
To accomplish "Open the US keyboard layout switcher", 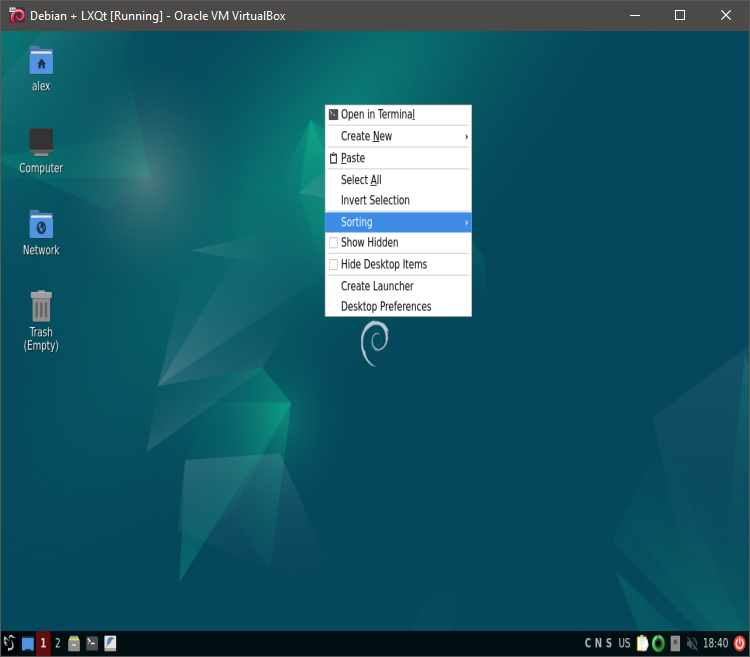I will tap(624, 644).
